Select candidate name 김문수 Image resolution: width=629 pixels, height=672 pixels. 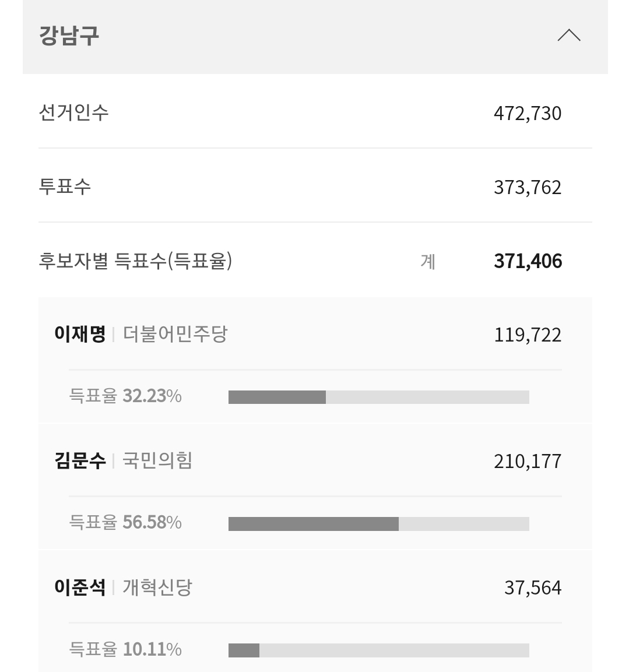click(x=80, y=460)
